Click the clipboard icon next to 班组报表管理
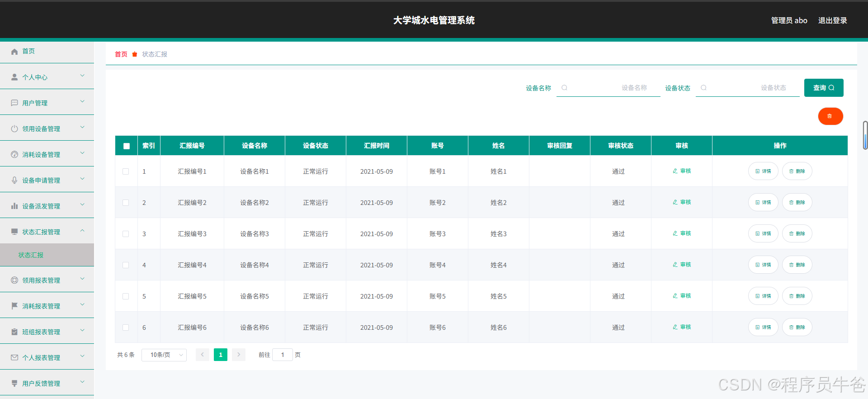The width and height of the screenshot is (868, 399). pos(14,332)
